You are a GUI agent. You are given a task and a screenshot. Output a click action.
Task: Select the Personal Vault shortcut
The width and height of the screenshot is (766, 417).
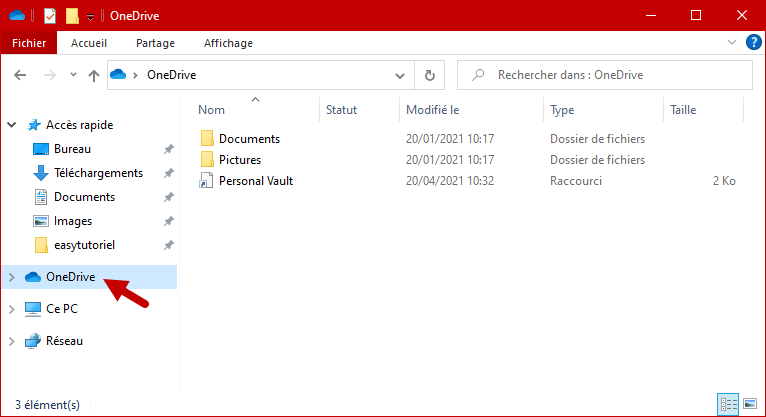coord(255,181)
